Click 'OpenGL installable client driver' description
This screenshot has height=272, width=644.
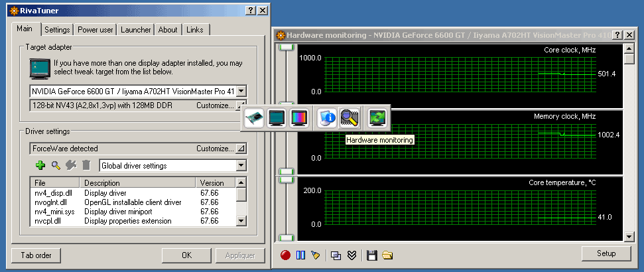[x=133, y=202]
